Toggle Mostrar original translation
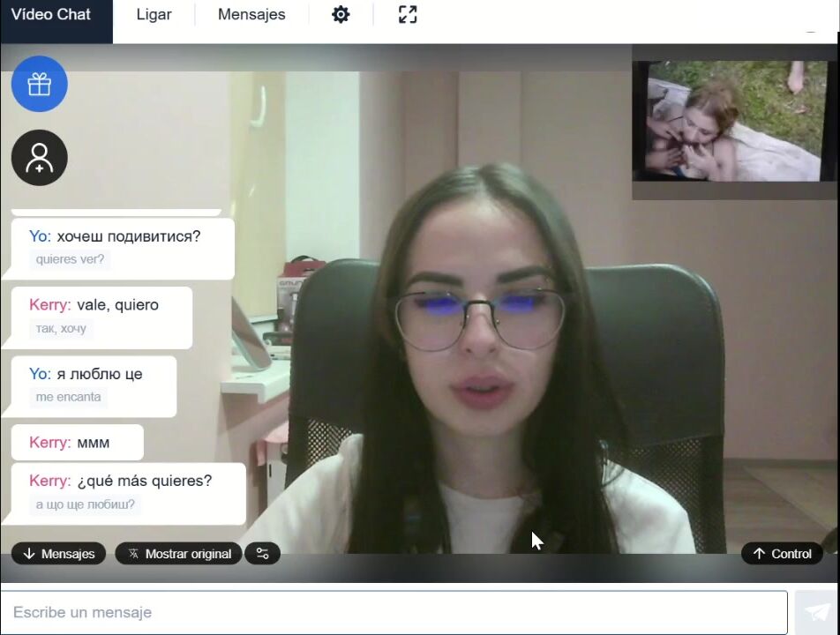Viewport: 840px width, 635px height. coord(178,554)
